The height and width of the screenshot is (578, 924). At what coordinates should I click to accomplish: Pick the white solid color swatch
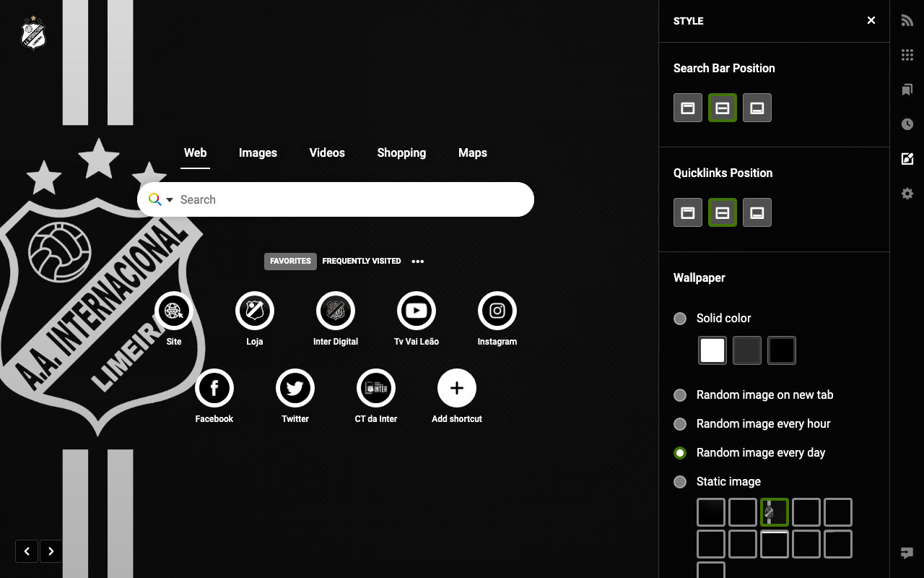coord(712,350)
